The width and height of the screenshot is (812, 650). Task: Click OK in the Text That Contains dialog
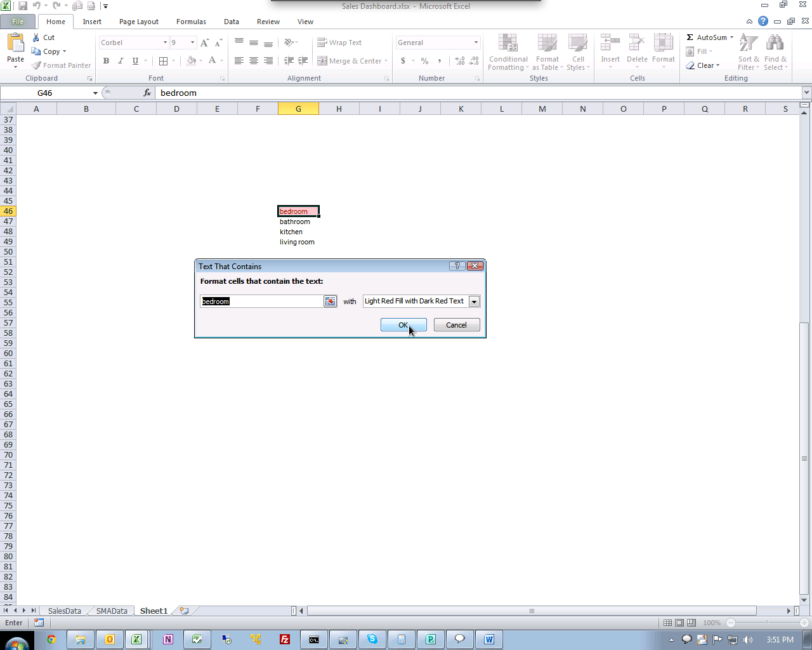point(403,324)
